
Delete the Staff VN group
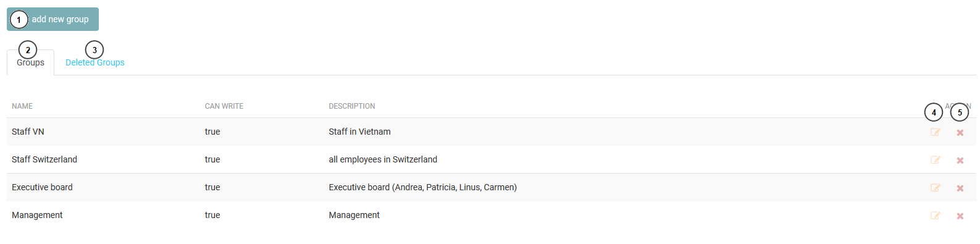click(x=960, y=133)
